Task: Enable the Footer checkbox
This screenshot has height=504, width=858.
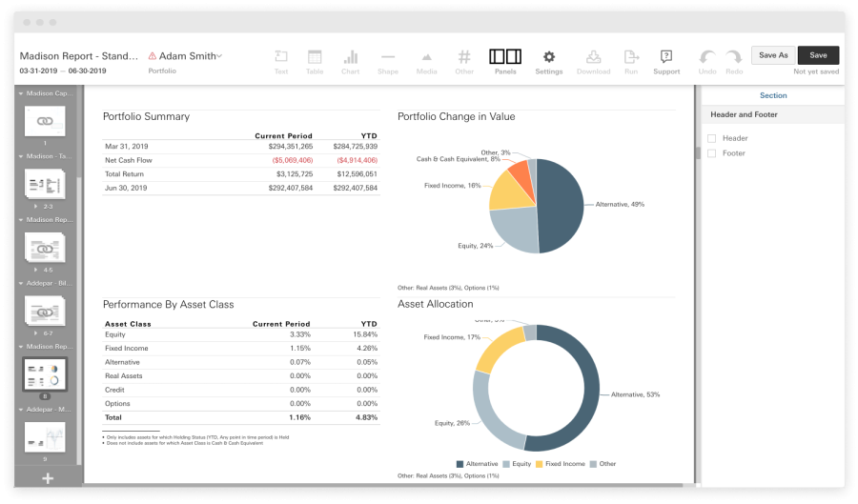Action: click(x=711, y=153)
